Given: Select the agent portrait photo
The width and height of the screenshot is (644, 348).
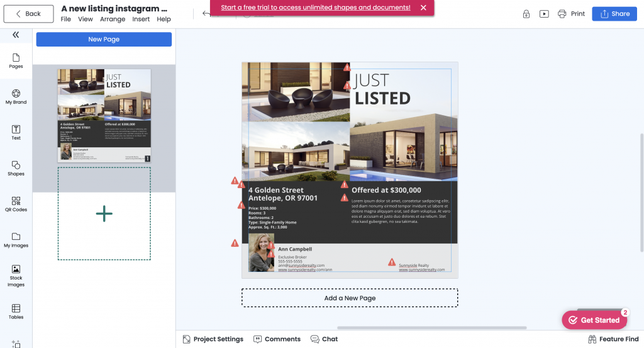Looking at the screenshot, I should tap(261, 253).
